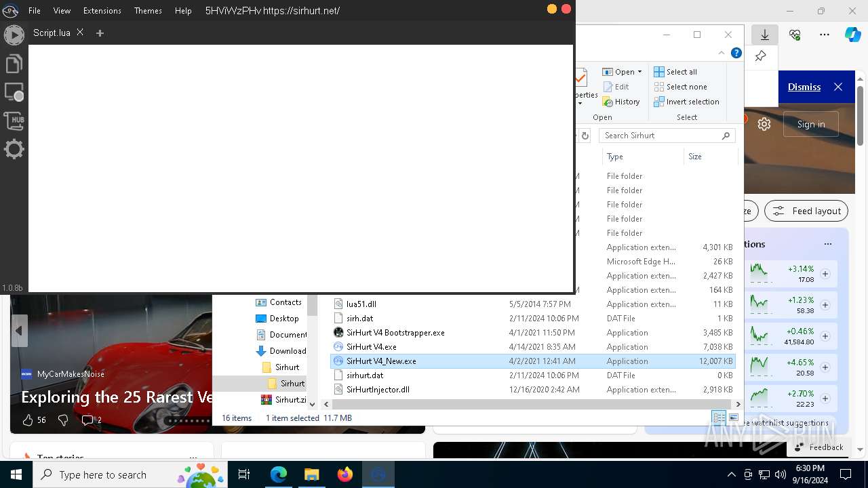Select the sirhurt.dat file
The height and width of the screenshot is (488, 868).
point(533,375)
